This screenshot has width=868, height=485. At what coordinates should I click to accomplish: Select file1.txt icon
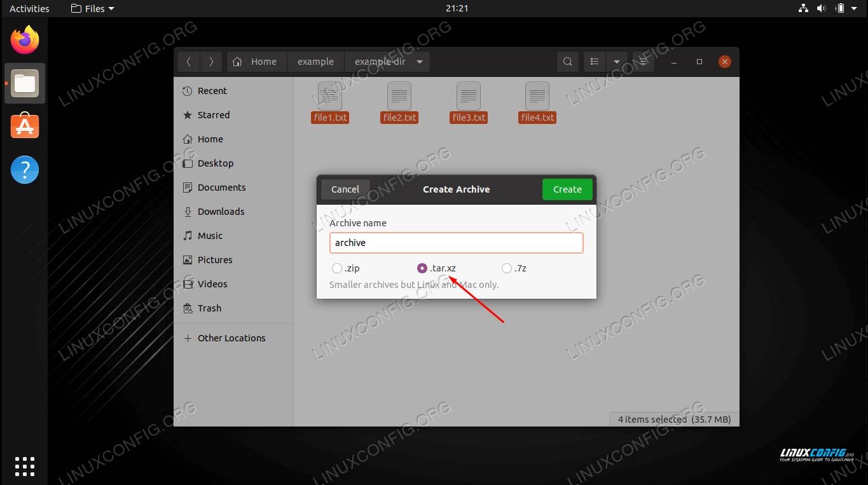pyautogui.click(x=330, y=96)
